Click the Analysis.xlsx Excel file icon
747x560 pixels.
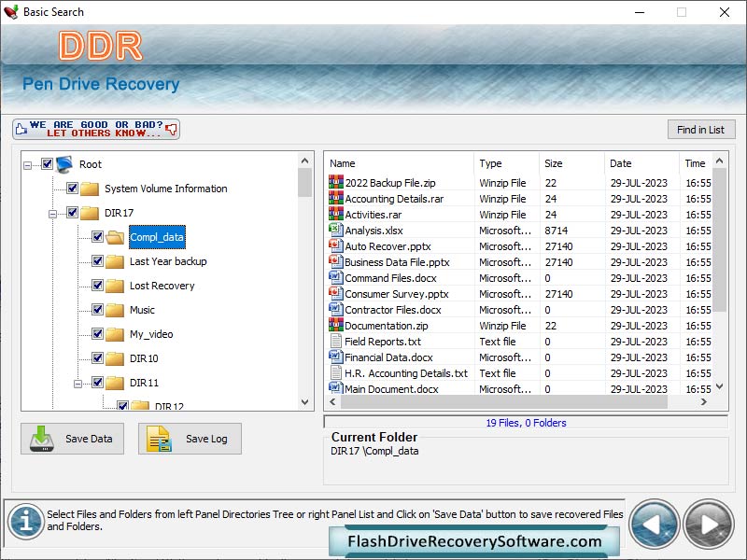pos(334,230)
